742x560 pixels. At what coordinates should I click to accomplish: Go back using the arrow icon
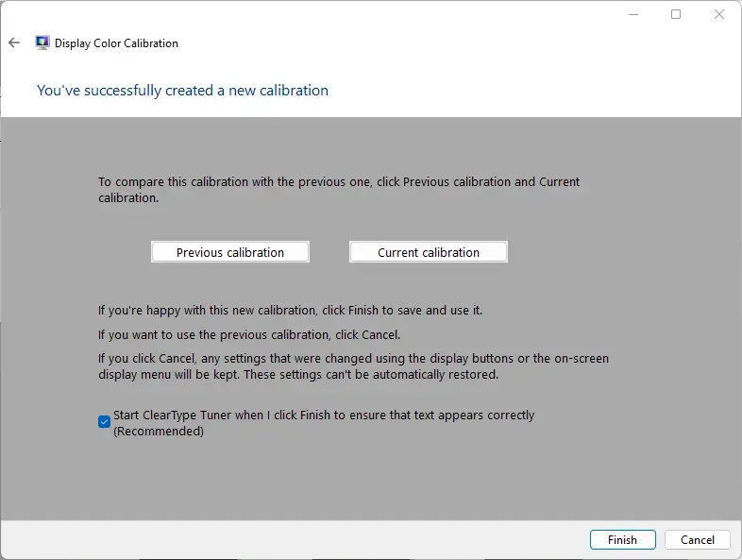(14, 43)
